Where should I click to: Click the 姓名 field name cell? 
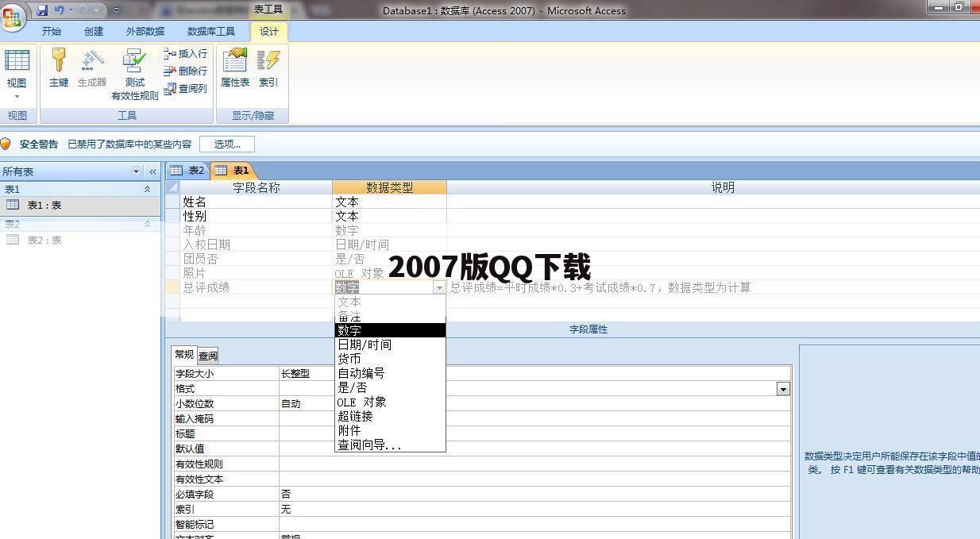257,202
